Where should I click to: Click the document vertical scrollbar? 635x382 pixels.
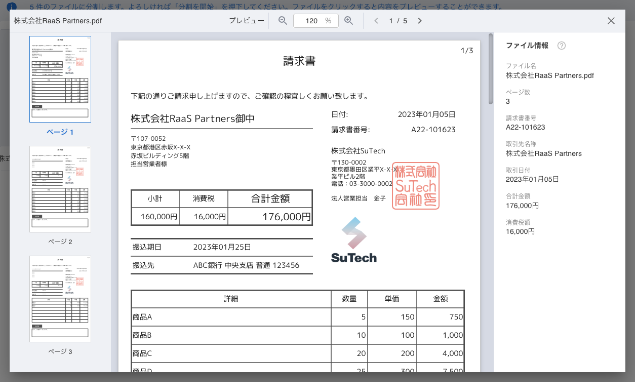tap(491, 69)
